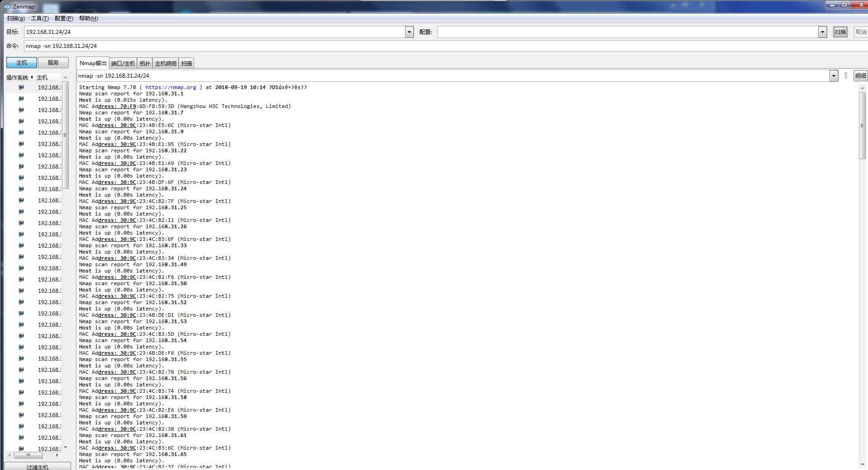
Task: Click the host list vertical scrollbar thumb
Action: point(66,135)
